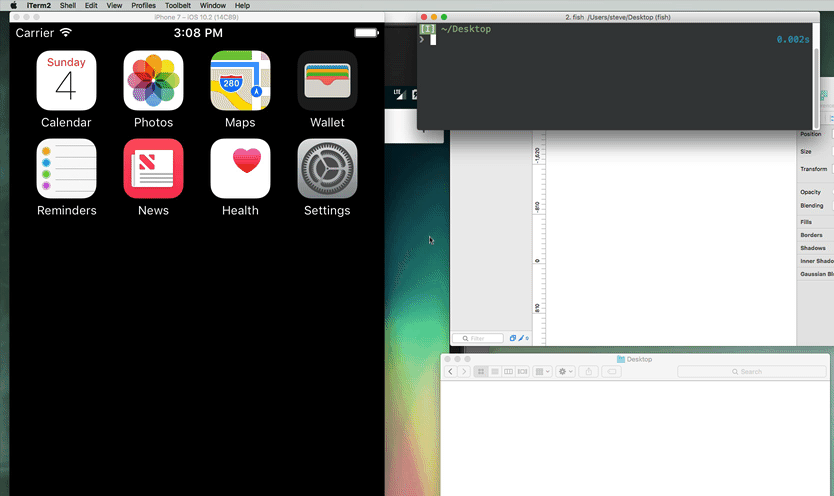
Task: Close the iTerm2 terminal window
Action: tap(424, 17)
